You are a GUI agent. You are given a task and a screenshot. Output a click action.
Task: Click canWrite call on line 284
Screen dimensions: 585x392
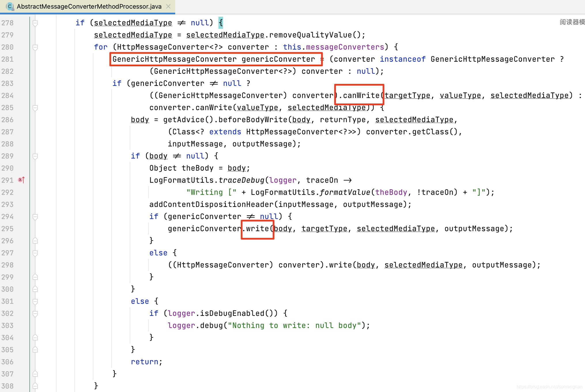coord(361,95)
